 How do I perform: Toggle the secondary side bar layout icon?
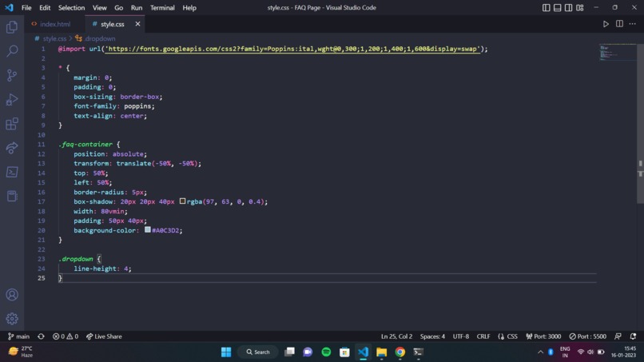pos(568,8)
